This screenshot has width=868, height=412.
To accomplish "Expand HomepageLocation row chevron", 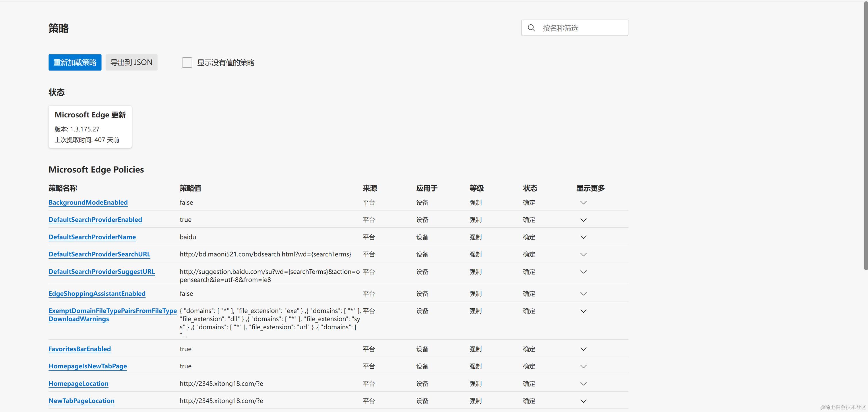I will tap(583, 384).
